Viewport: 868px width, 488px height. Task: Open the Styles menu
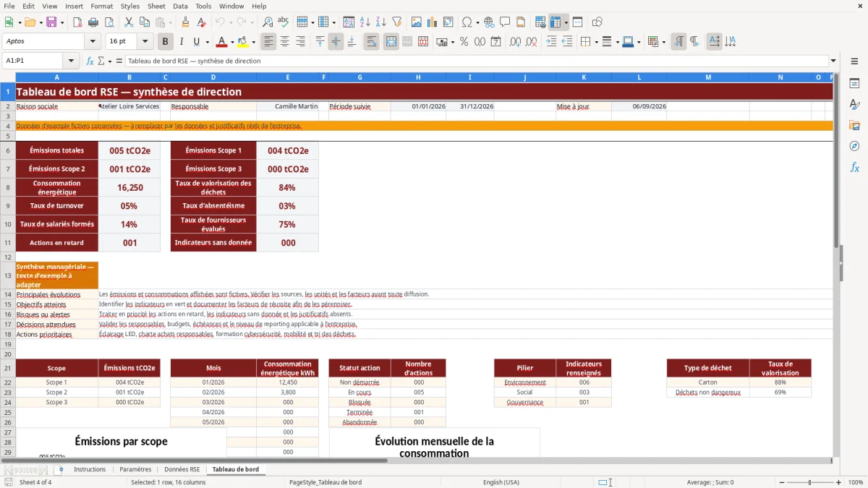point(130,6)
